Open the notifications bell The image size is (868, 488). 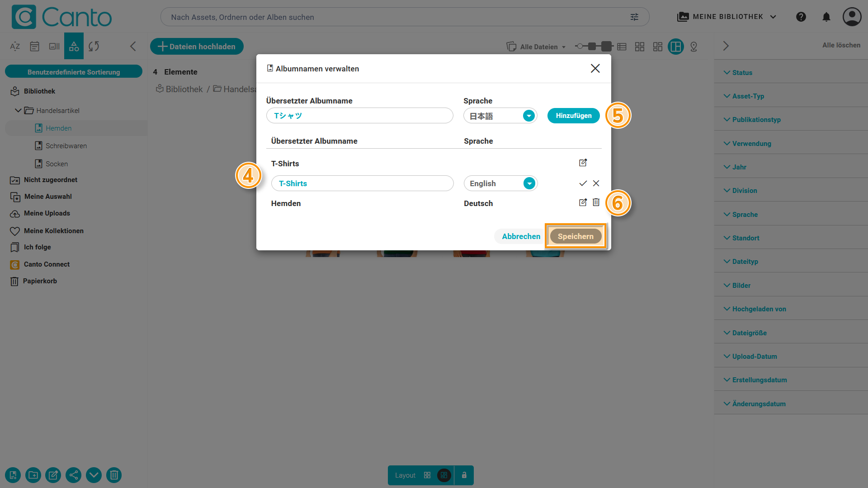pos(826,17)
